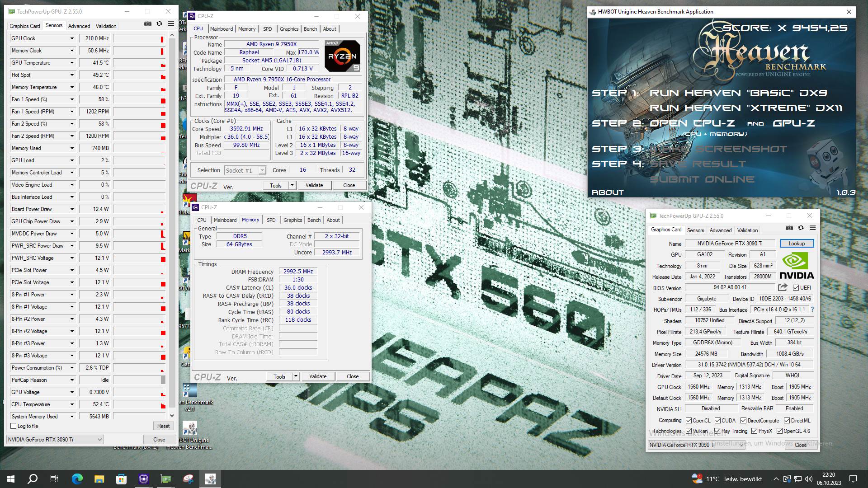This screenshot has height=488, width=868.
Task: Click the Bus Interface question mark icon
Action: pyautogui.click(x=812, y=310)
